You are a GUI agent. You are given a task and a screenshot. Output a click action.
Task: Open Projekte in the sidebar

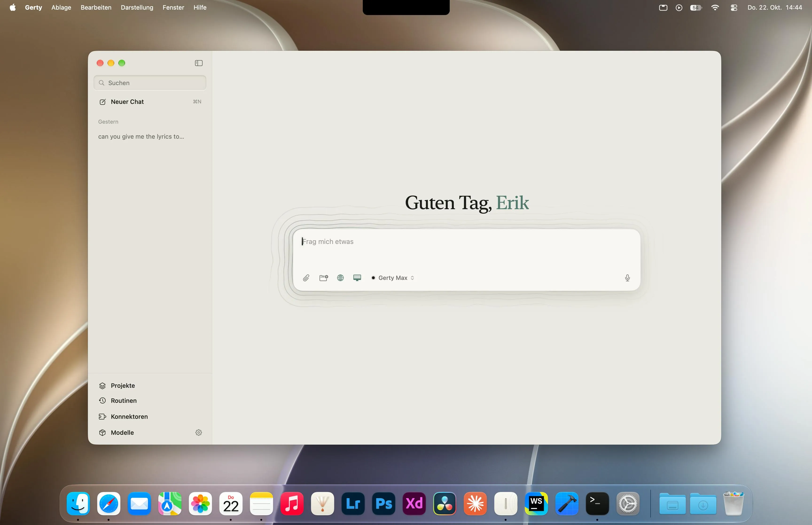click(x=150, y=386)
